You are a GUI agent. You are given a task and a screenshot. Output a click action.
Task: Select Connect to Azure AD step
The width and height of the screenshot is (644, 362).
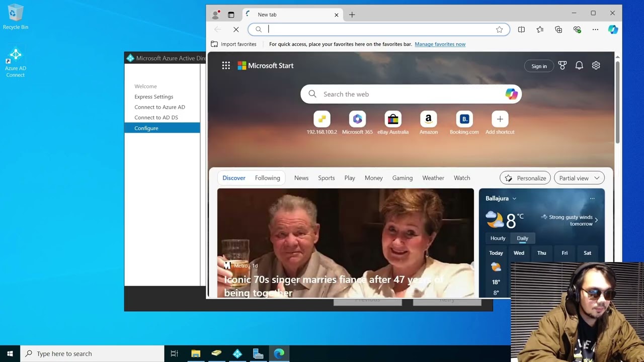(x=159, y=107)
